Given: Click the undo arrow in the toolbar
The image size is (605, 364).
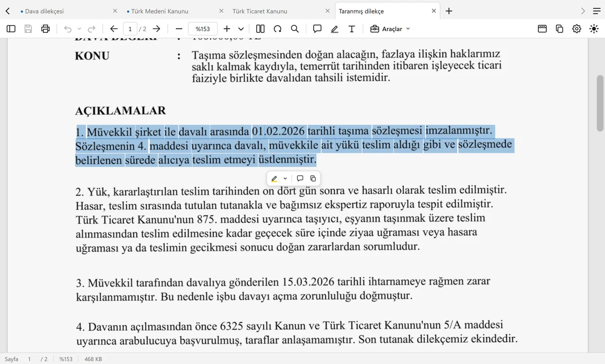Looking at the screenshot, I should pyautogui.click(x=68, y=29).
